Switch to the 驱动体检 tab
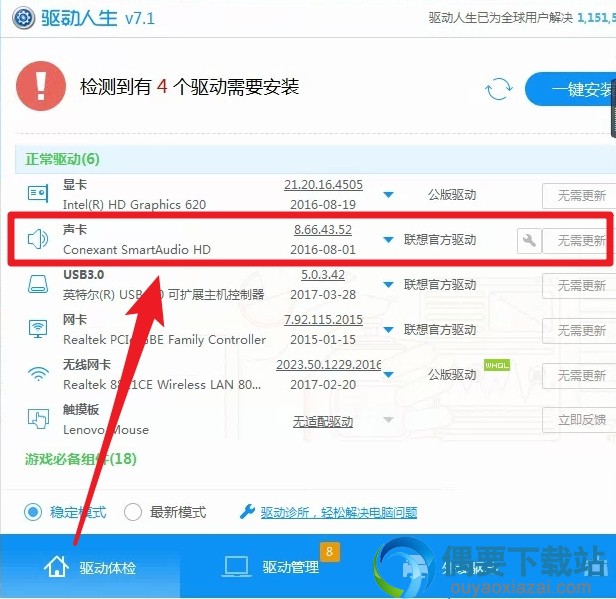 pos(90,567)
